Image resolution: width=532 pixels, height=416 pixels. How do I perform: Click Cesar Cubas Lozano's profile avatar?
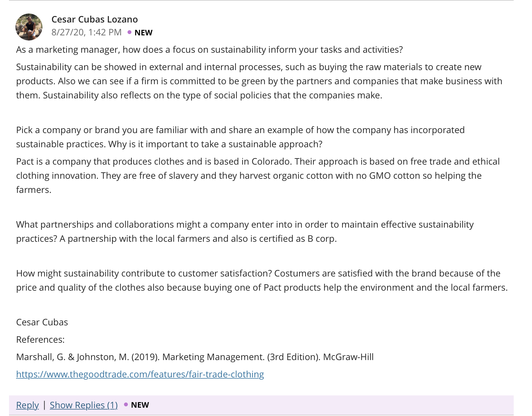point(29,27)
